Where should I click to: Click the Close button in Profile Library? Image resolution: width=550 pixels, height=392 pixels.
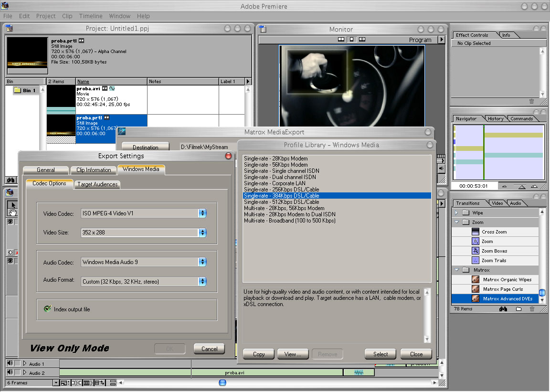tap(416, 354)
